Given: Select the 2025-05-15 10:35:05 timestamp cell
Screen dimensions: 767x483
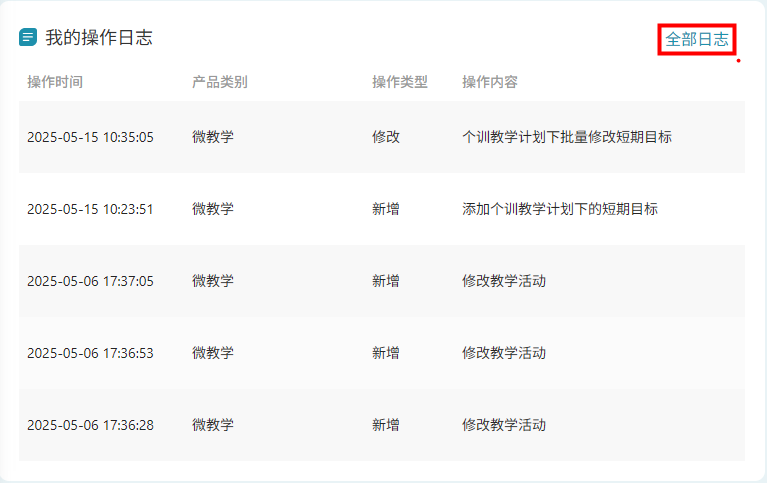Looking at the screenshot, I should click(90, 137).
